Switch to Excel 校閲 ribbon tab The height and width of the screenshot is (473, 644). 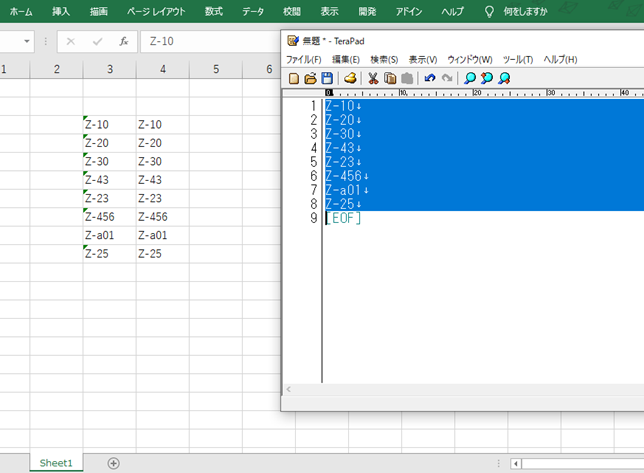point(292,11)
